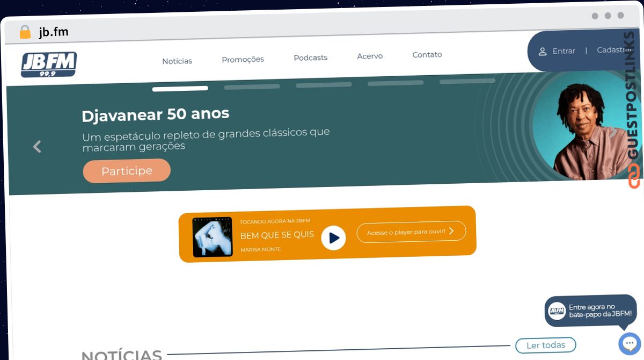Click the JBFM 99,9 logo
The image size is (644, 360).
(49, 64)
